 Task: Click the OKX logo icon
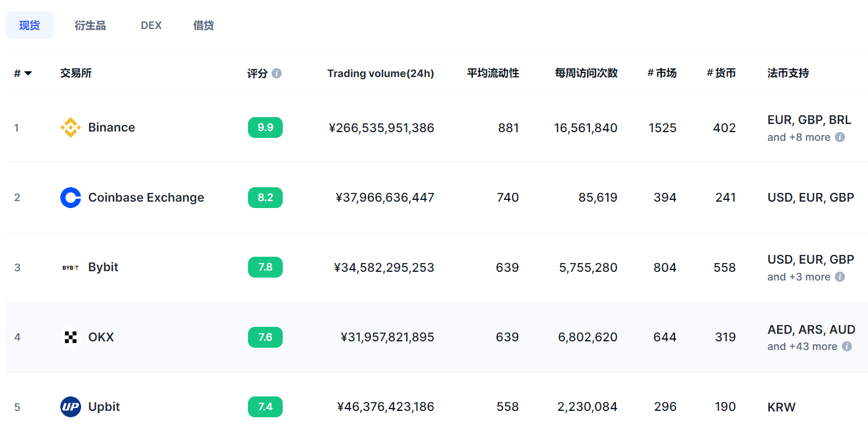tap(71, 337)
